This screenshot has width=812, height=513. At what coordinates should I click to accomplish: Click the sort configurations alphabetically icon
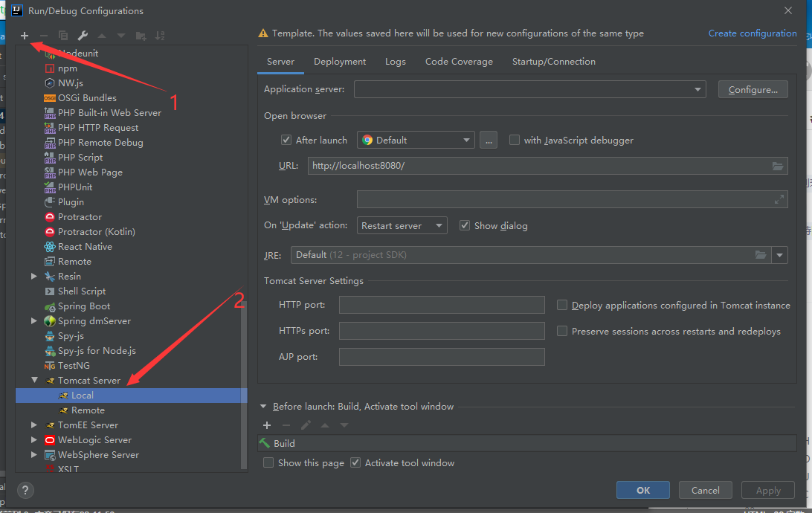coord(160,36)
